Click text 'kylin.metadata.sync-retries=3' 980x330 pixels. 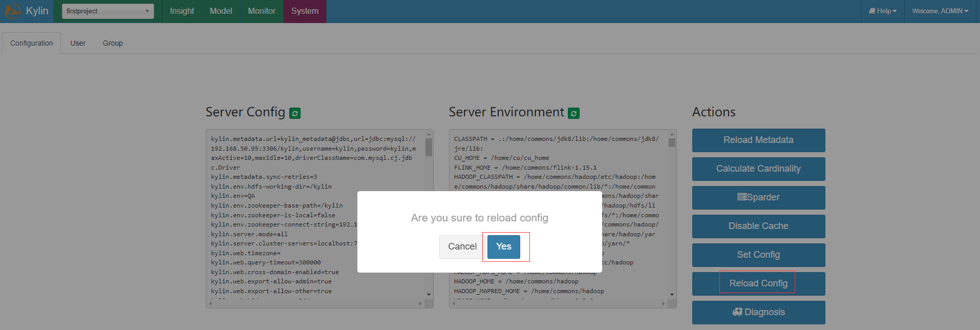click(x=264, y=177)
